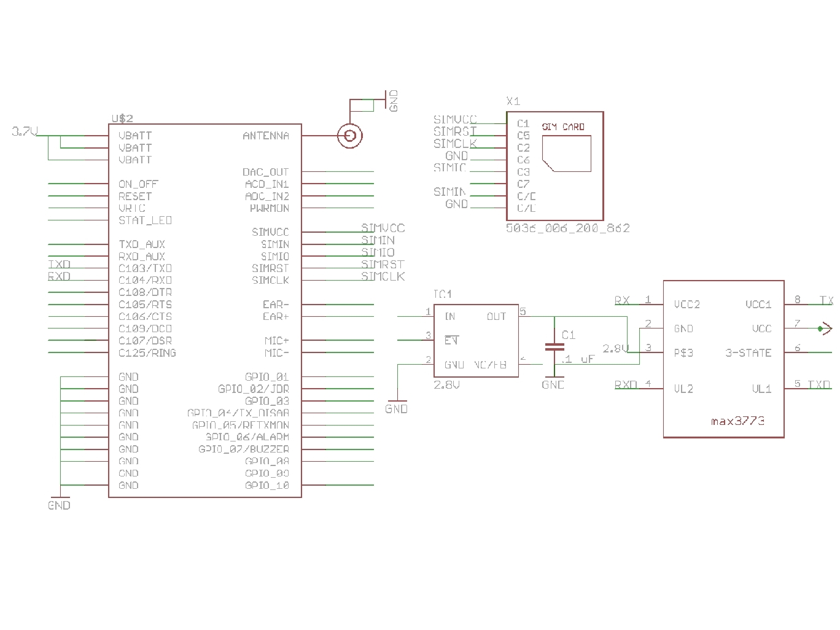This screenshot has width=840, height=630.
Task: Click the DAC_OUT pin label
Action: tap(265, 172)
